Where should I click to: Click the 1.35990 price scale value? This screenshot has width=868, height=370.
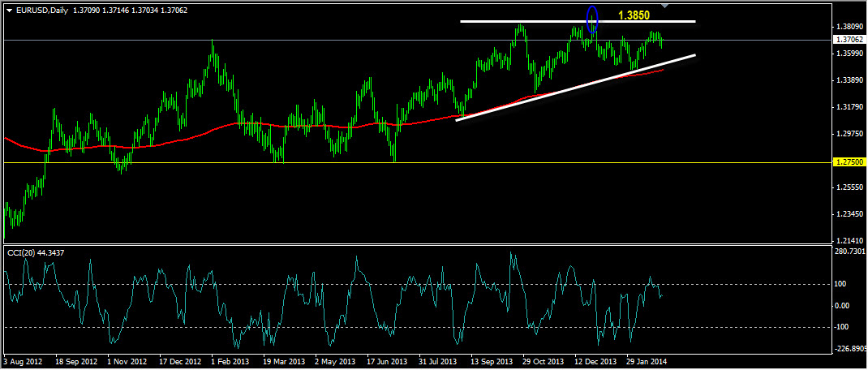coord(849,54)
